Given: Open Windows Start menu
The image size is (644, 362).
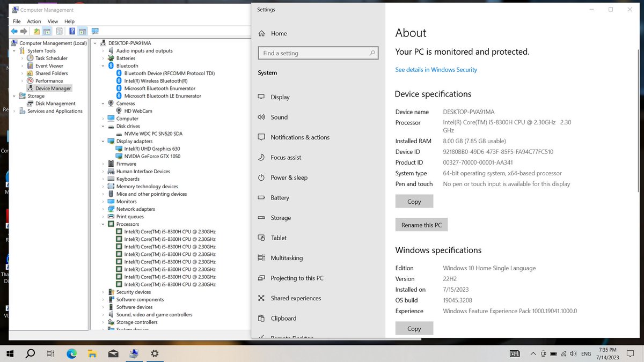Looking at the screenshot, I should [x=10, y=353].
